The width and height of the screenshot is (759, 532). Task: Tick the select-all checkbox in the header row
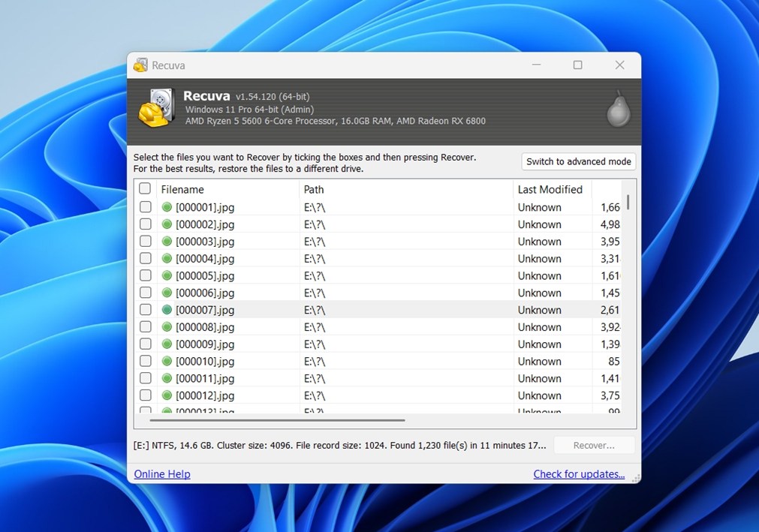tap(144, 188)
